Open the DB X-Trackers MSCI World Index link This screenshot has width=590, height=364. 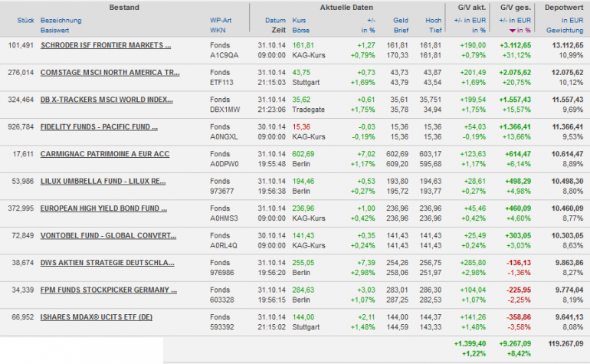(106, 99)
